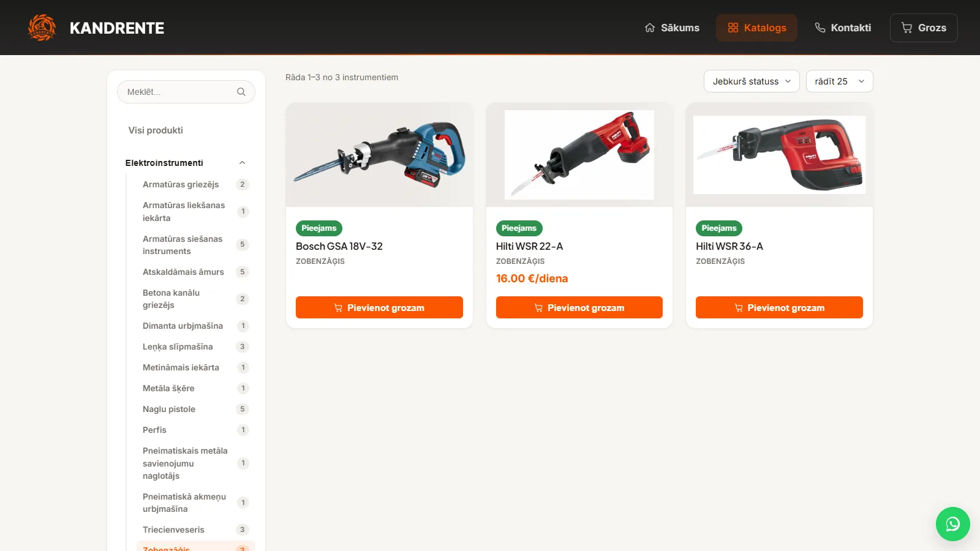The image size is (980, 551).
Task: Show Visi produkti category
Action: [156, 130]
